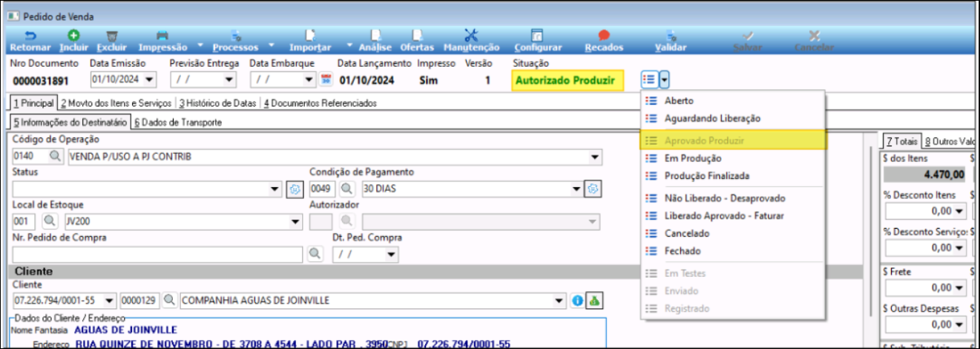Click magnifier beside Nr. Pedido de Compra
This screenshot has height=349, width=980.
tap(315, 253)
